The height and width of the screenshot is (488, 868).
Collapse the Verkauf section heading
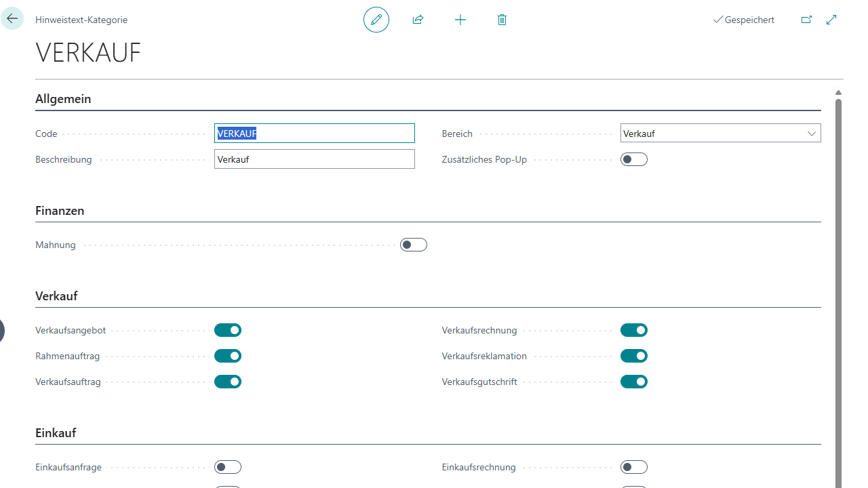pos(56,296)
